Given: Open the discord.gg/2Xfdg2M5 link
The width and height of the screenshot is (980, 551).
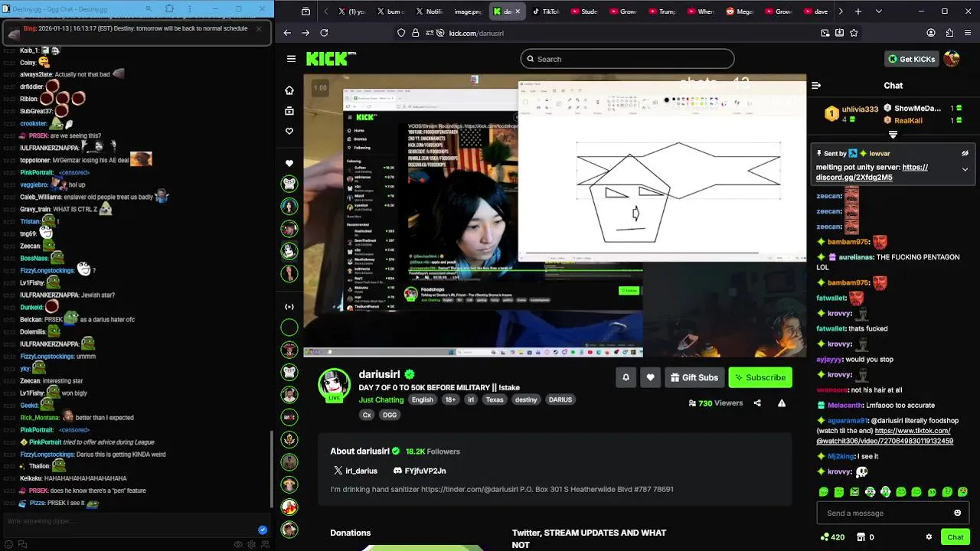Looking at the screenshot, I should click(872, 172).
